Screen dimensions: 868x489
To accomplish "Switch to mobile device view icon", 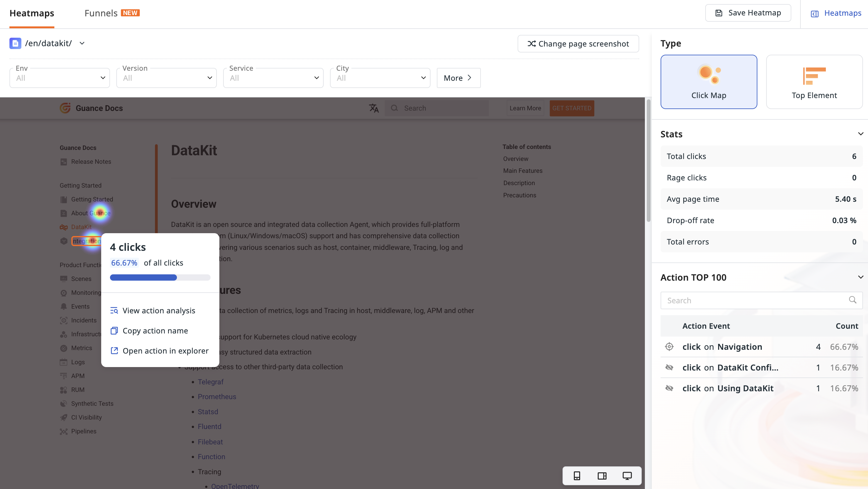I will click(x=577, y=475).
